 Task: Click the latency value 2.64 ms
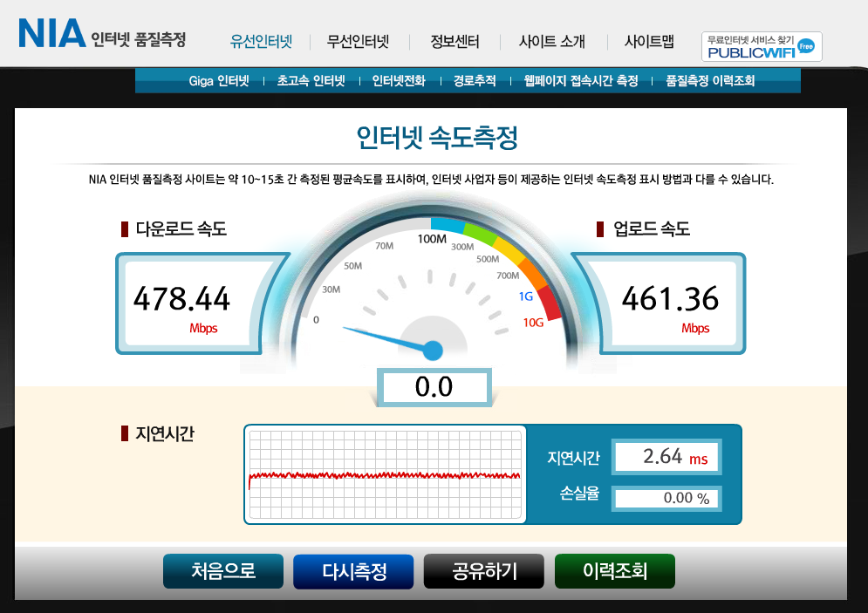[x=666, y=456]
